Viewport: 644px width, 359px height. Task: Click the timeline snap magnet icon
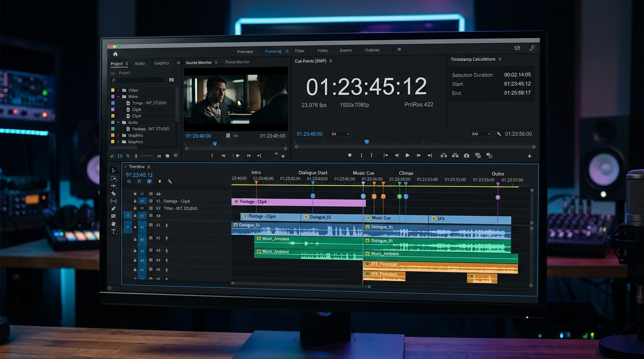click(x=139, y=181)
